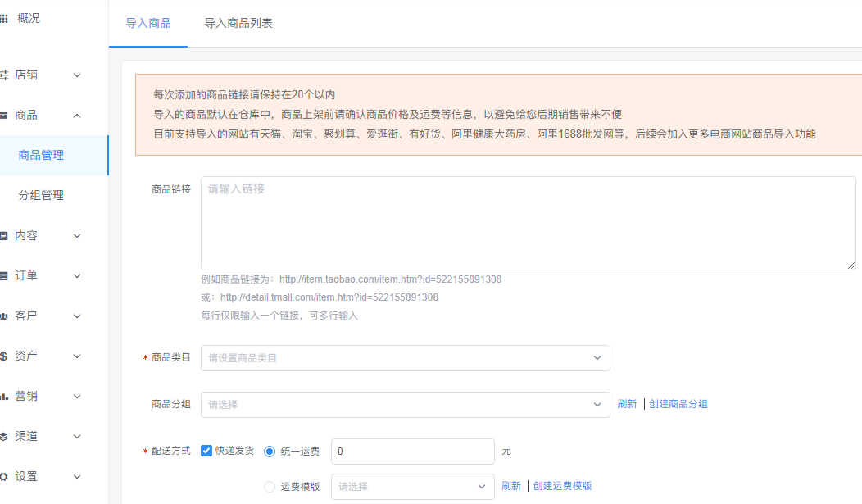The width and height of the screenshot is (862, 504).
Task: Click the 概况 overview grid icon
Action: point(4,19)
